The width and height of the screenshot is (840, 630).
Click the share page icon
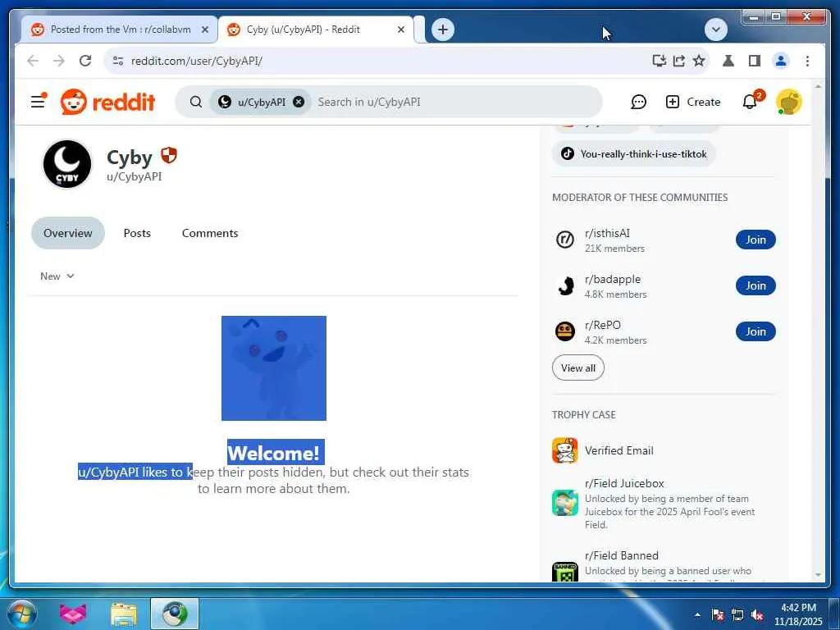coord(679,61)
